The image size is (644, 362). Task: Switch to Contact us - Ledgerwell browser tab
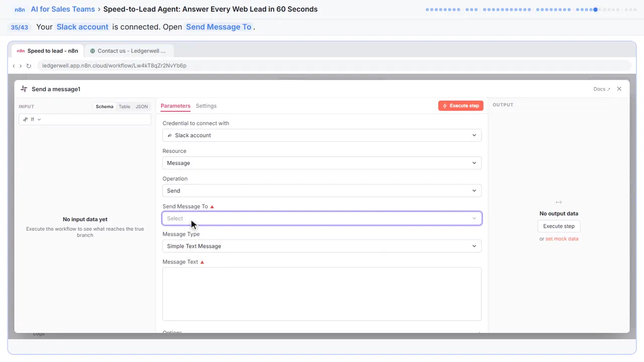[x=129, y=51]
